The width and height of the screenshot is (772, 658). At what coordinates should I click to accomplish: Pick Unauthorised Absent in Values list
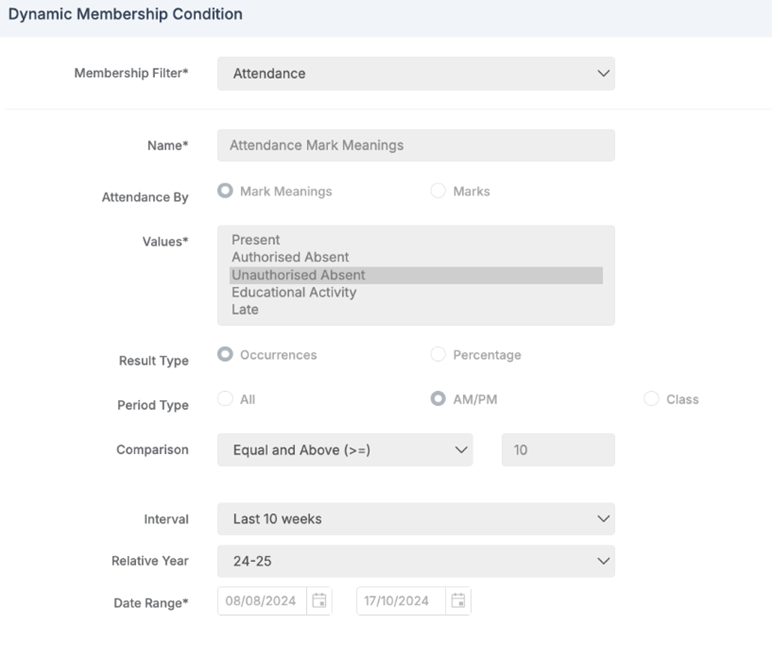(x=298, y=275)
